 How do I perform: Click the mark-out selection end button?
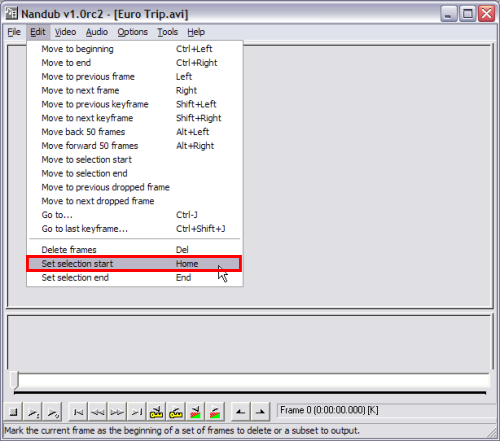click(x=260, y=412)
